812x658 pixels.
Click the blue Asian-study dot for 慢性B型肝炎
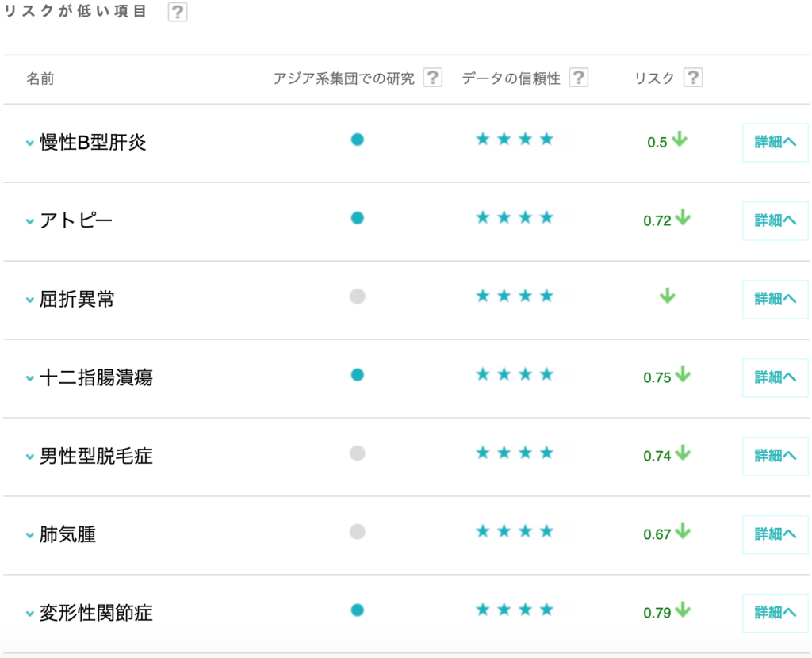tap(358, 140)
